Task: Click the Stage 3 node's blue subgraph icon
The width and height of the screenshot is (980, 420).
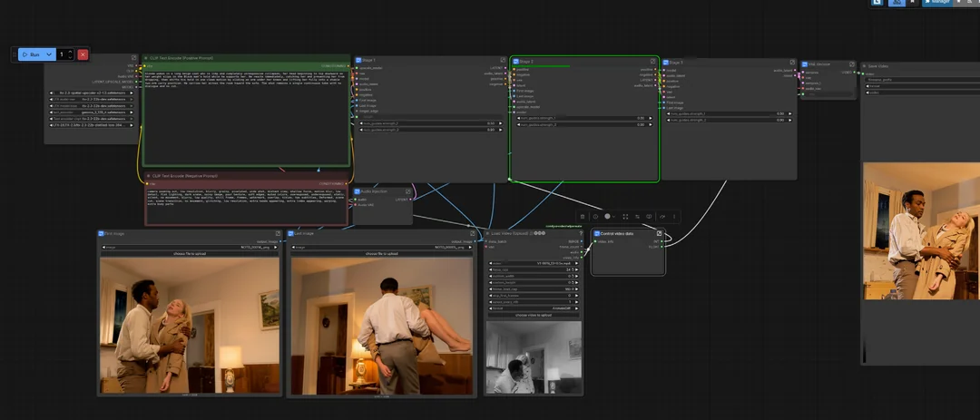Action: 666,63
